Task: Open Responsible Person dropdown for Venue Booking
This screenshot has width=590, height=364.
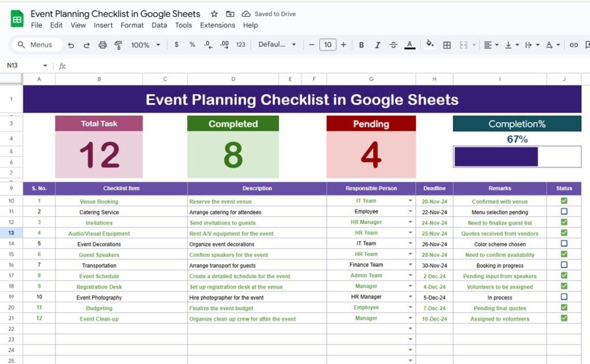Action: tap(410, 201)
